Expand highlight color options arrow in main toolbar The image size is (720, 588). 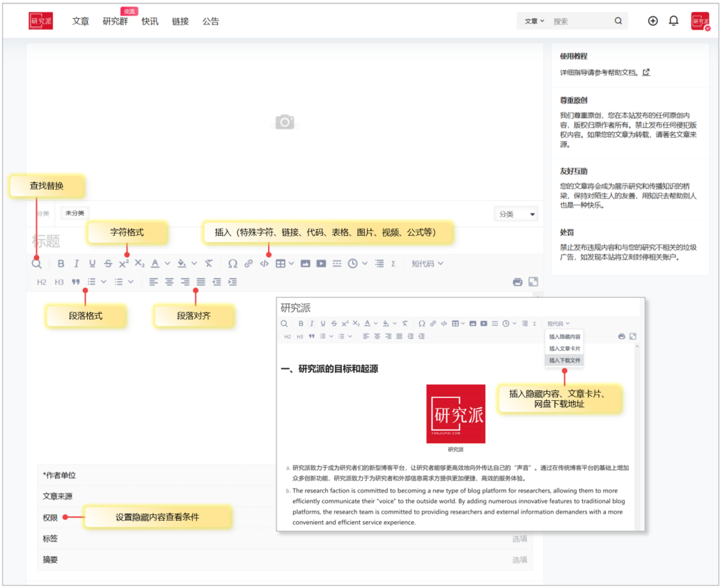pyautogui.click(x=194, y=264)
